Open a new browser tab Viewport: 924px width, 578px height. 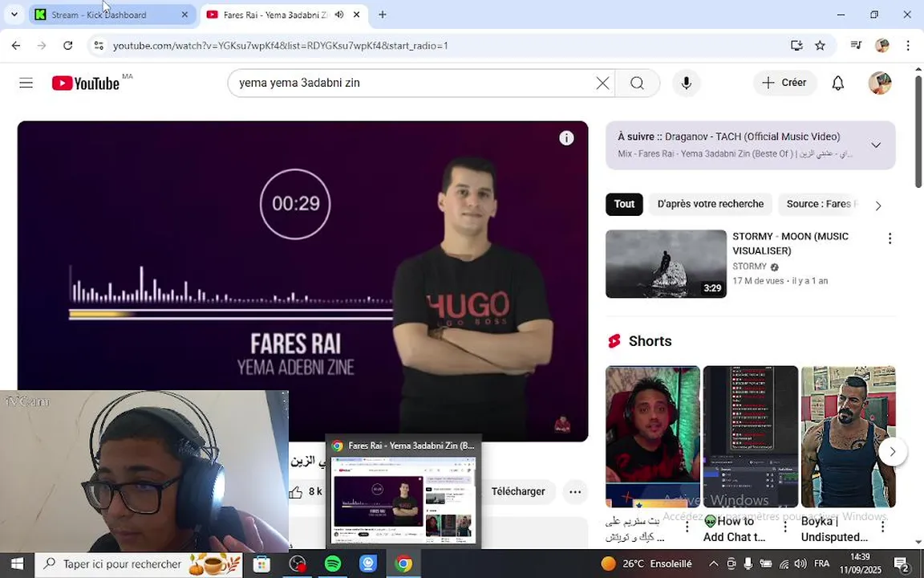click(x=383, y=14)
